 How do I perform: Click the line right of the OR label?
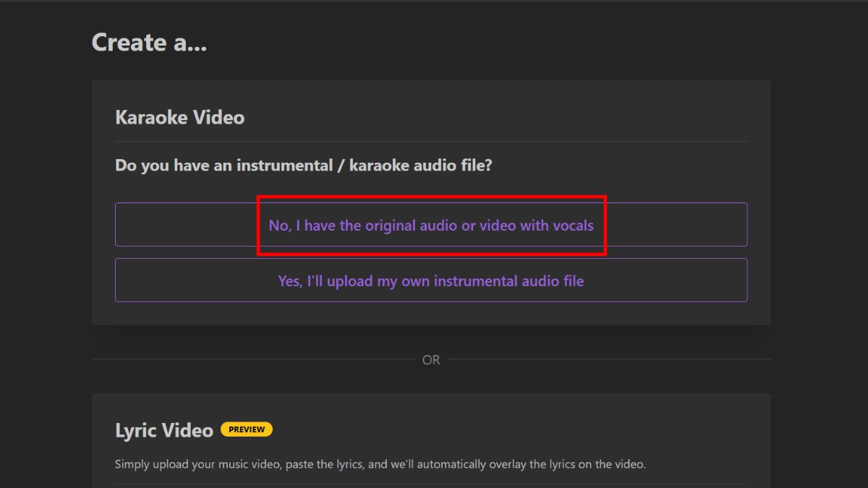point(608,359)
